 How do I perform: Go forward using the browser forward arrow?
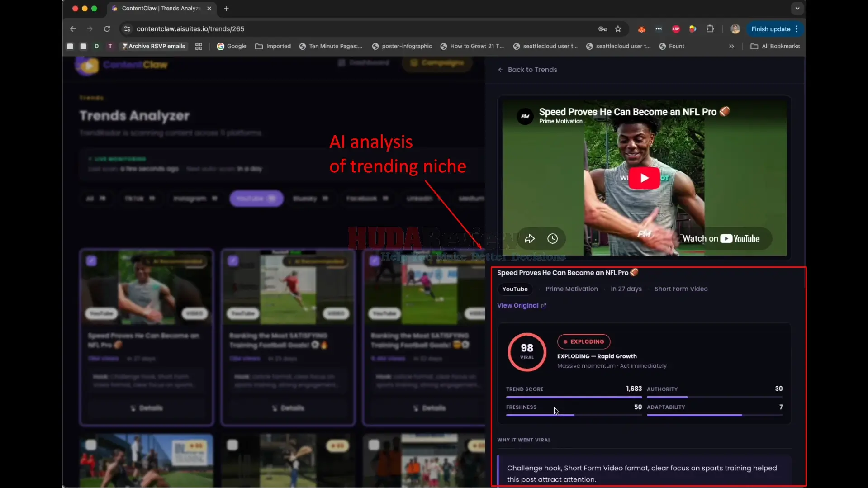click(x=90, y=29)
